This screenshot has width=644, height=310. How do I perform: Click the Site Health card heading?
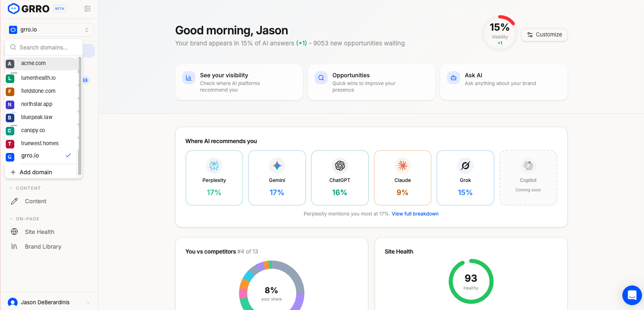coord(399,252)
